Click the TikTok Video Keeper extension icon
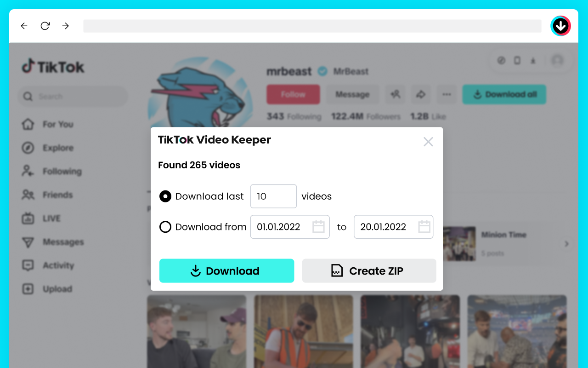 coord(560,26)
